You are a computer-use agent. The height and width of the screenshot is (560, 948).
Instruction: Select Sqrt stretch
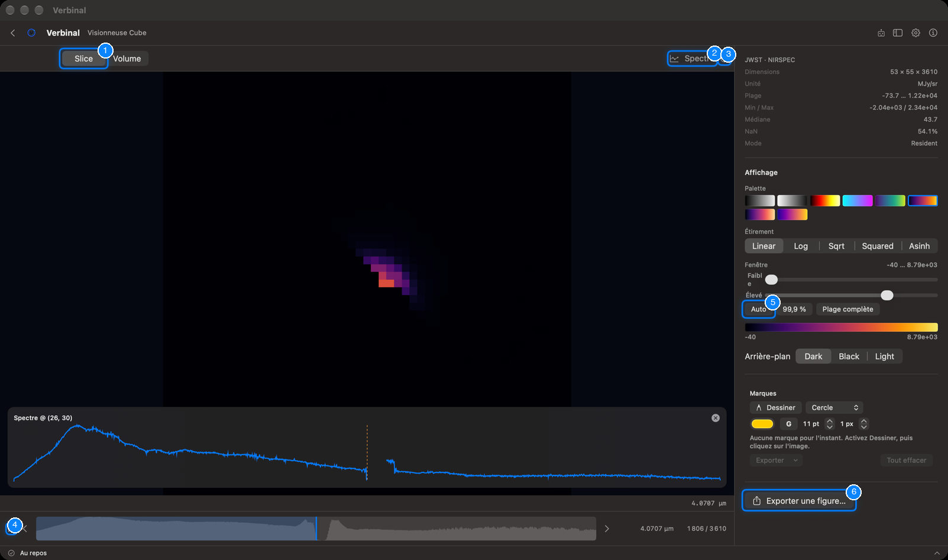point(836,246)
